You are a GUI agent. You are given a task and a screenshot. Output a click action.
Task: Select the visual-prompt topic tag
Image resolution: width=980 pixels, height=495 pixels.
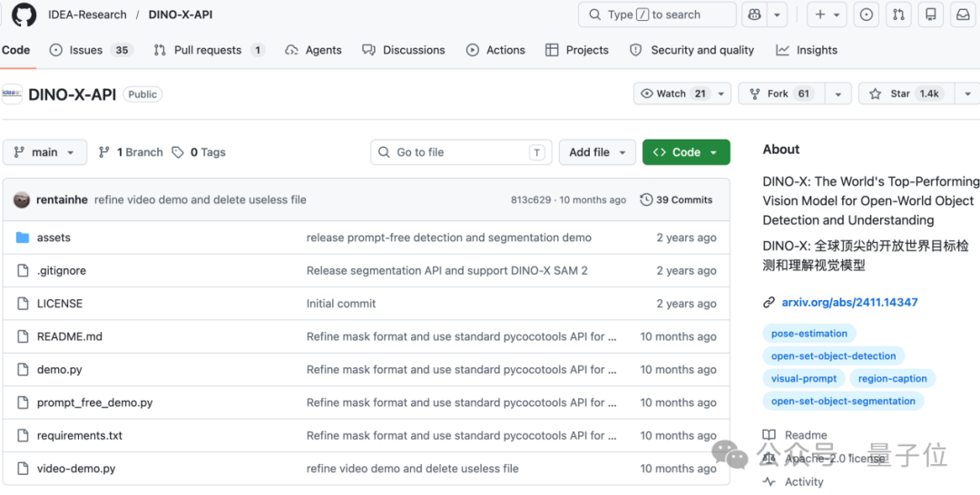(x=804, y=378)
